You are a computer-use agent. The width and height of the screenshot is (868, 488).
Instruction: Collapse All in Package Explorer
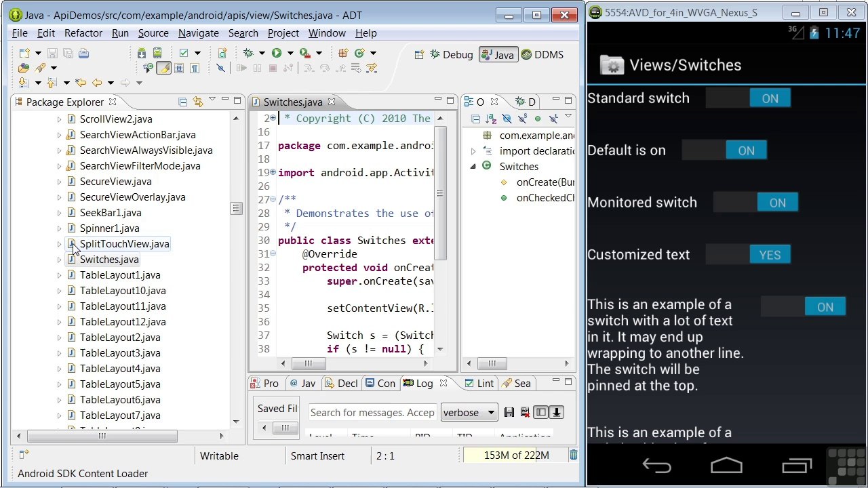182,102
